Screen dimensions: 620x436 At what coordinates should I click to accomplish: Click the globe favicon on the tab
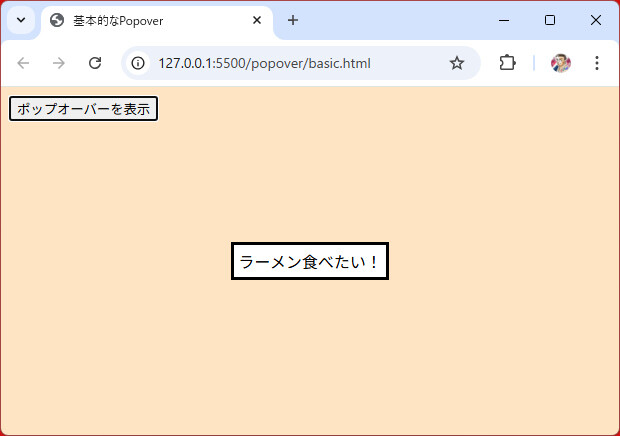coord(57,20)
